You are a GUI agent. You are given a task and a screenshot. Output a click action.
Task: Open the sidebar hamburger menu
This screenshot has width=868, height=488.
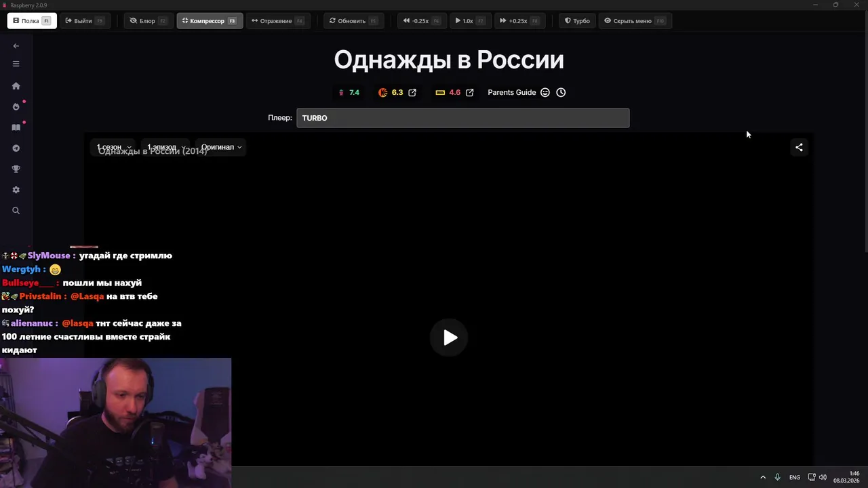pos(16,64)
